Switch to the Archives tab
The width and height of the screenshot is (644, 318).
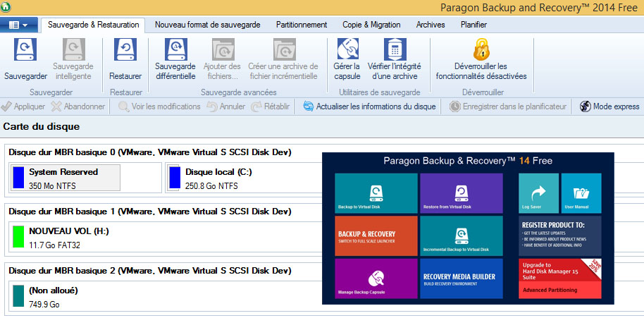tap(431, 25)
